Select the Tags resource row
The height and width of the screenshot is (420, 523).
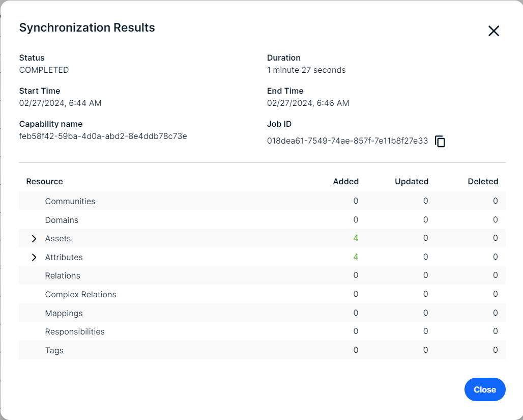tap(54, 350)
